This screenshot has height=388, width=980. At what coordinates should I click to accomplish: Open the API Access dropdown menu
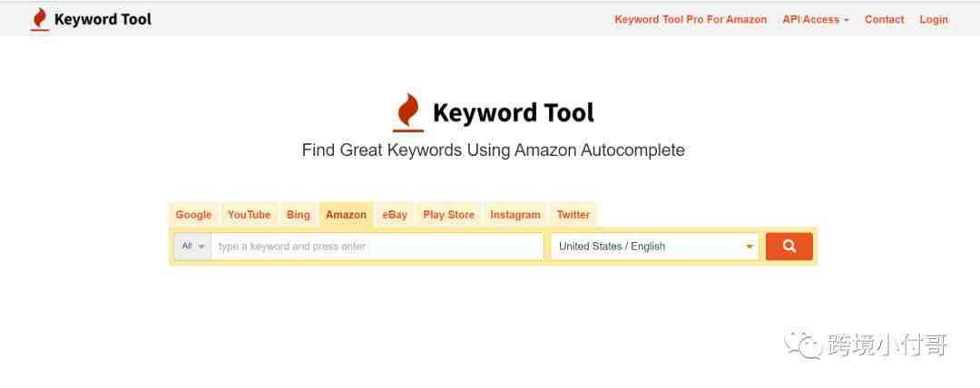tap(816, 19)
